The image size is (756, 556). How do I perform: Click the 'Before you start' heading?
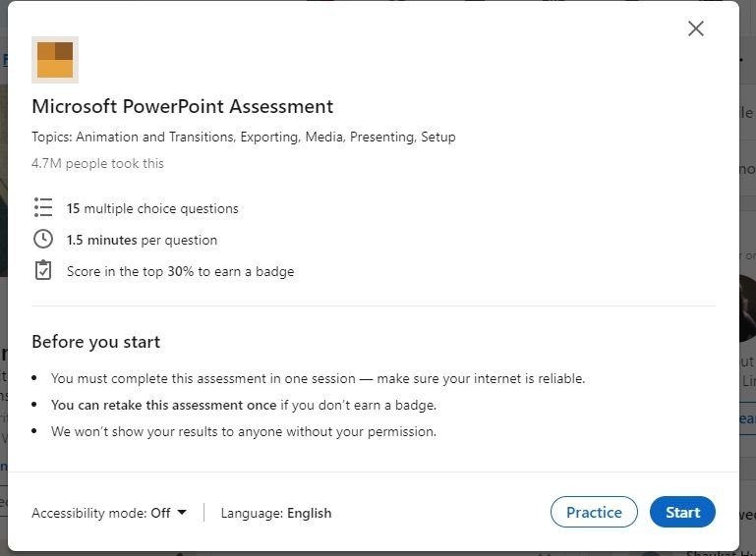point(95,342)
